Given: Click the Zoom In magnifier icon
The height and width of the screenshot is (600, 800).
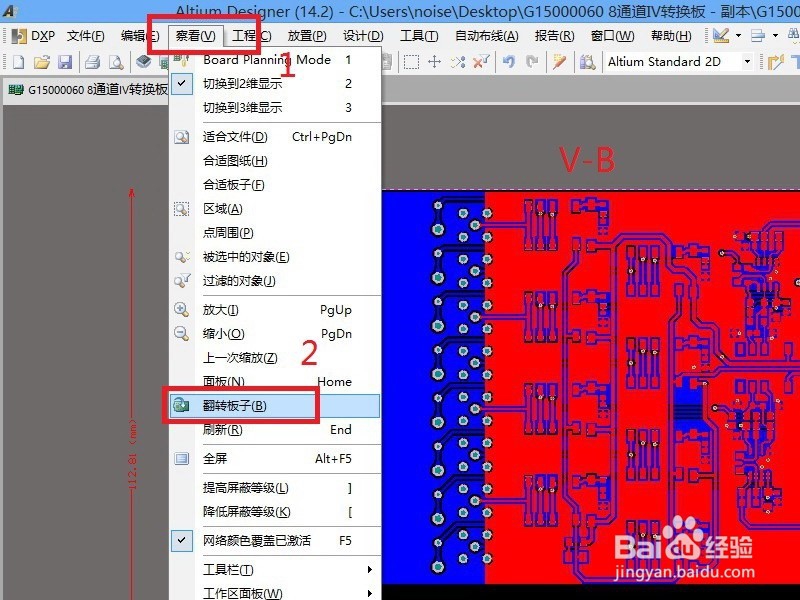Looking at the screenshot, I should pyautogui.click(x=182, y=309).
